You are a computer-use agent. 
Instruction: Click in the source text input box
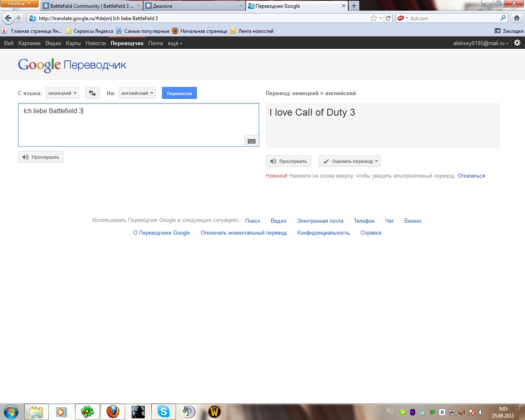pyautogui.click(x=139, y=125)
